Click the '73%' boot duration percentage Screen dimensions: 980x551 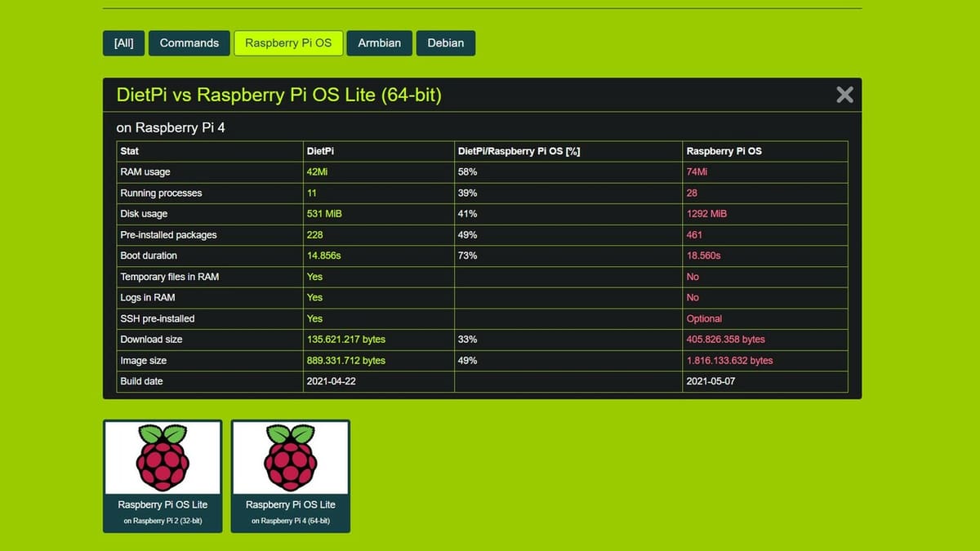point(467,256)
